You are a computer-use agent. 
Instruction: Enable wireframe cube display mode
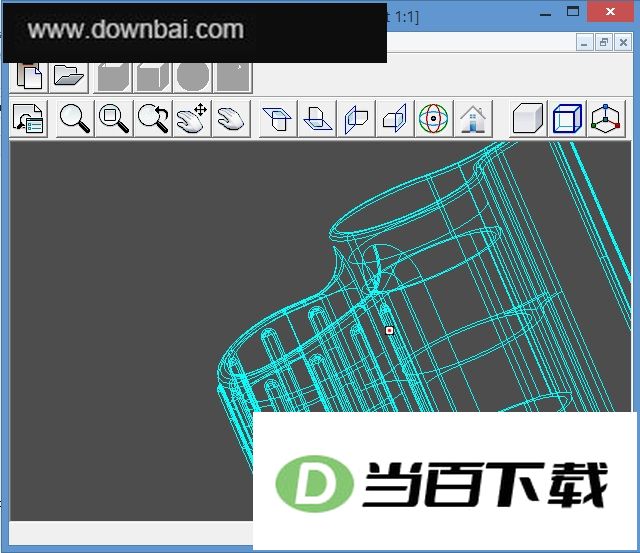567,119
